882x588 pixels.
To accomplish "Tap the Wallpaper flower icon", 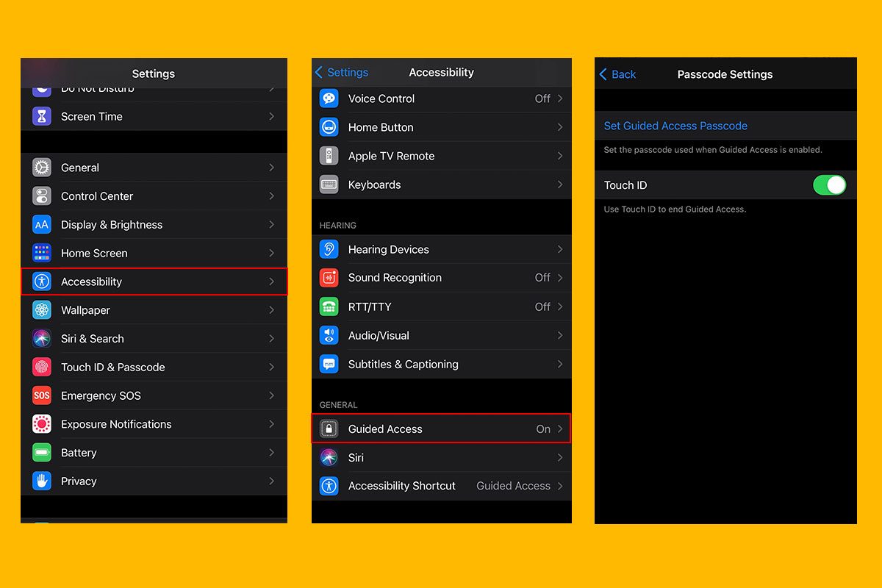I will 42,310.
